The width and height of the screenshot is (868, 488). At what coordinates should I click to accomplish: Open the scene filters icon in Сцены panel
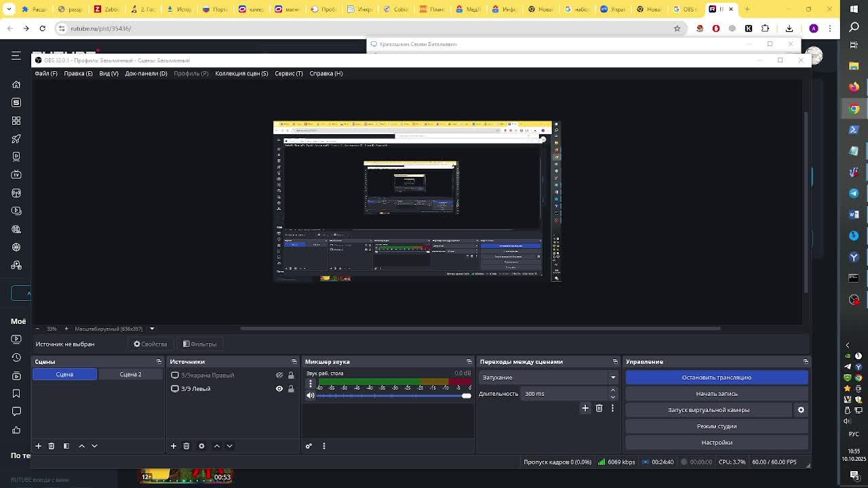click(66, 446)
